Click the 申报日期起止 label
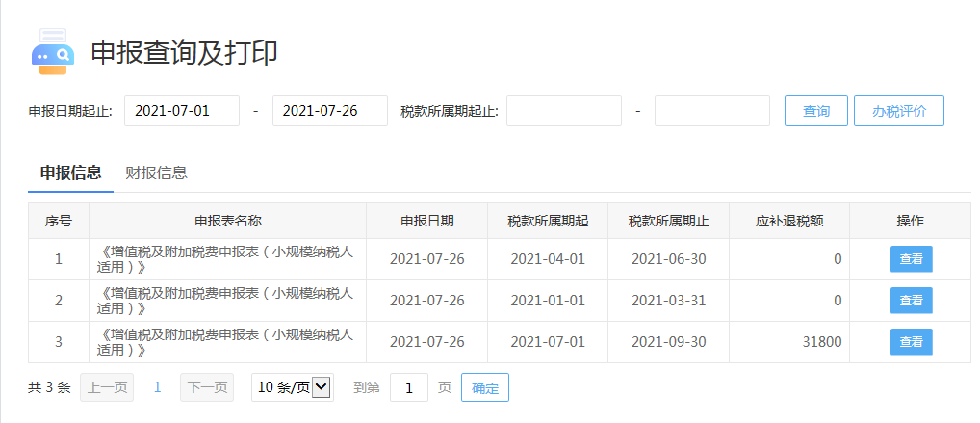This screenshot has height=423, width=980. 70,112
